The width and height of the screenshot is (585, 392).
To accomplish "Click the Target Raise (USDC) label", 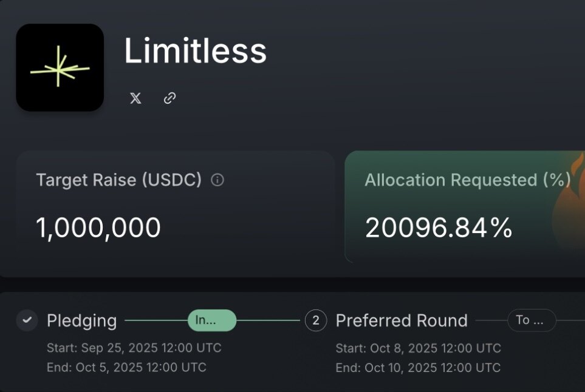I will pos(118,180).
